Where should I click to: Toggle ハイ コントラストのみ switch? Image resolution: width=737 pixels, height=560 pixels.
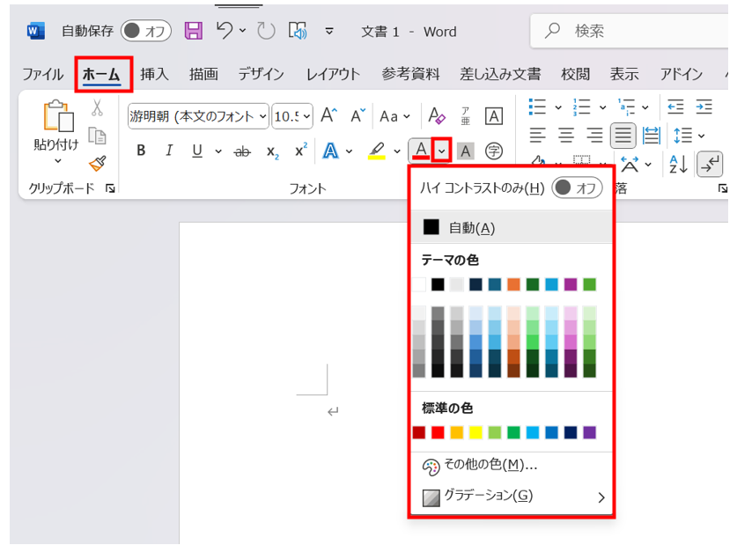pyautogui.click(x=577, y=188)
